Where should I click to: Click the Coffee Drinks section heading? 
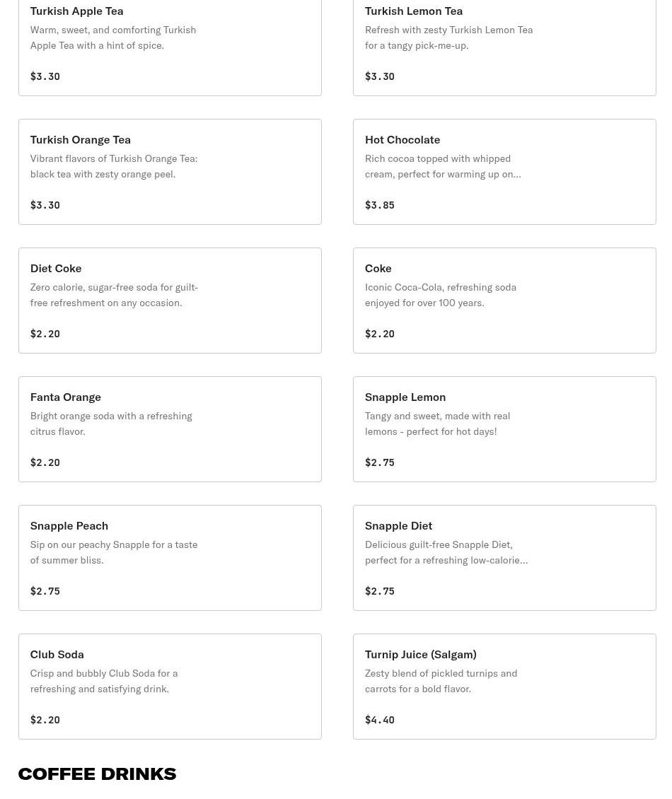[97, 774]
